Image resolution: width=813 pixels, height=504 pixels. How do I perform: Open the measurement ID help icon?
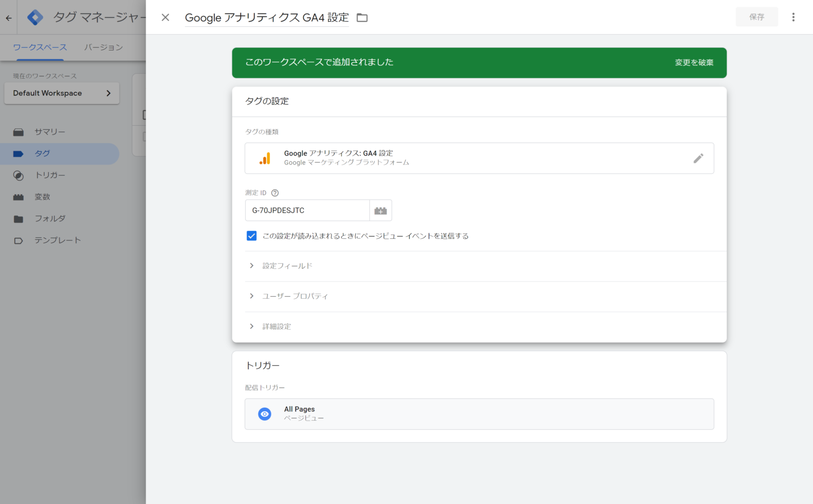point(275,193)
